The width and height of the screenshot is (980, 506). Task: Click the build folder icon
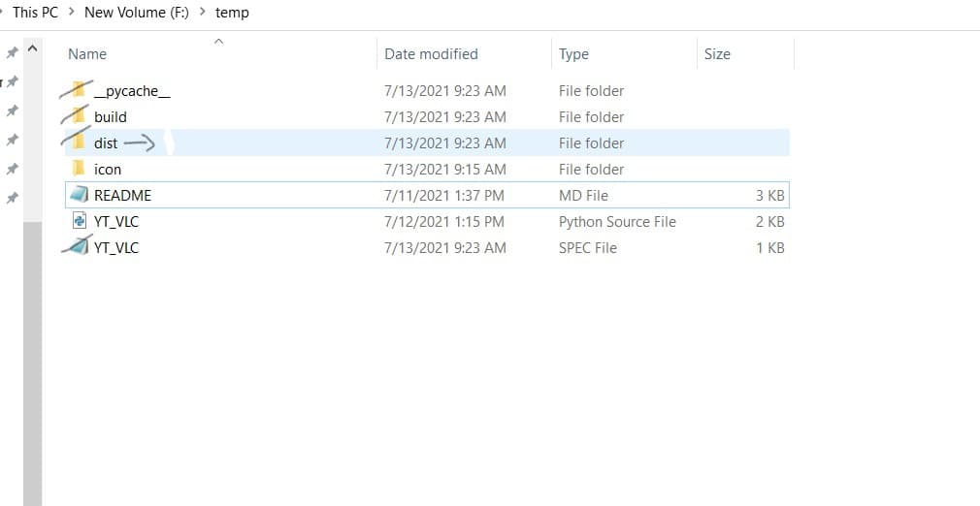(x=80, y=116)
